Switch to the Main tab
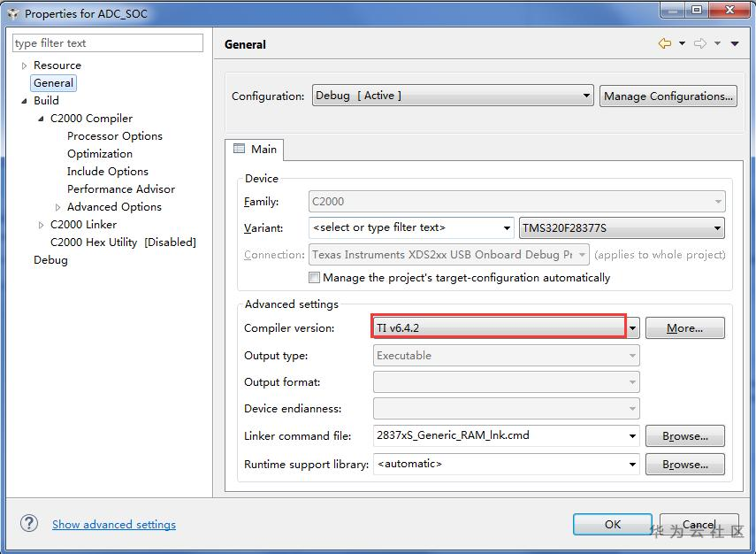The height and width of the screenshot is (554, 756). tap(256, 149)
